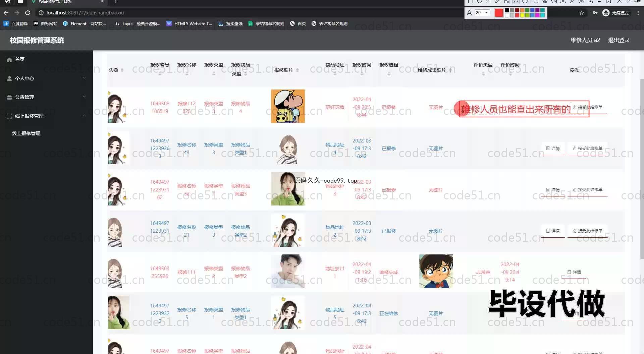Go back in browser history
Viewport: 644px width, 354px height.
[x=6, y=13]
